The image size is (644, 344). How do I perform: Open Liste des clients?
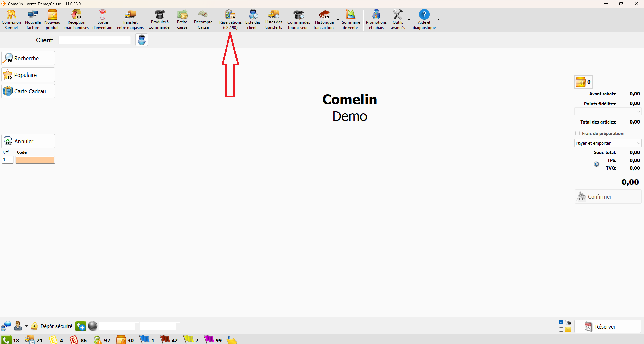(253, 19)
